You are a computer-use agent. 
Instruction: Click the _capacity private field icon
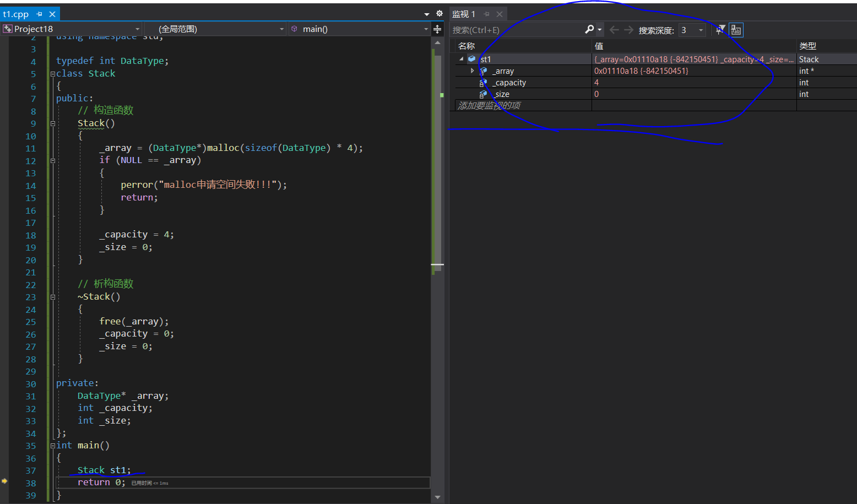483,83
